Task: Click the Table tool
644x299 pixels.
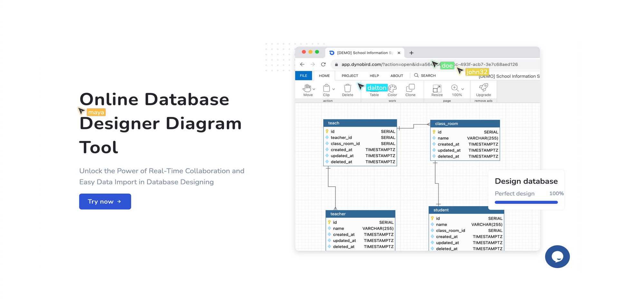Action: 374,89
